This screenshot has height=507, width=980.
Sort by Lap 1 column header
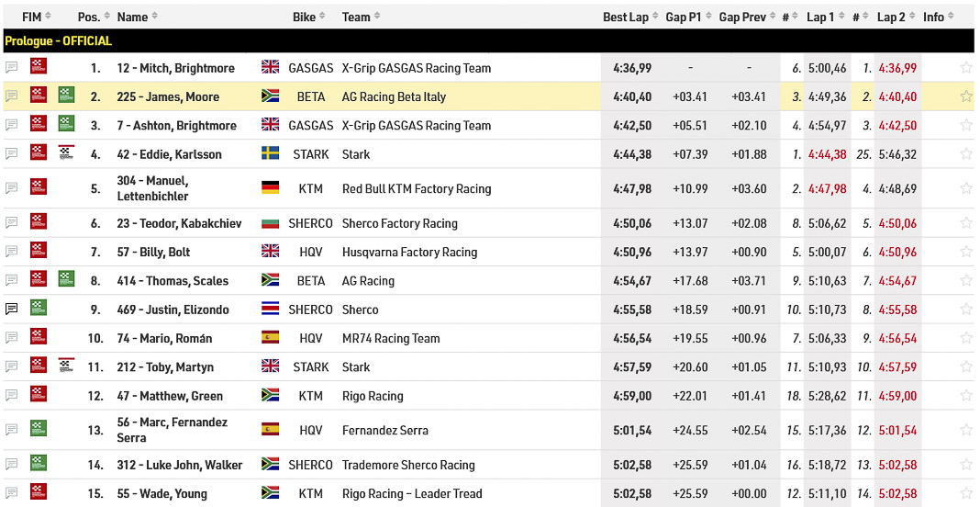click(x=826, y=17)
